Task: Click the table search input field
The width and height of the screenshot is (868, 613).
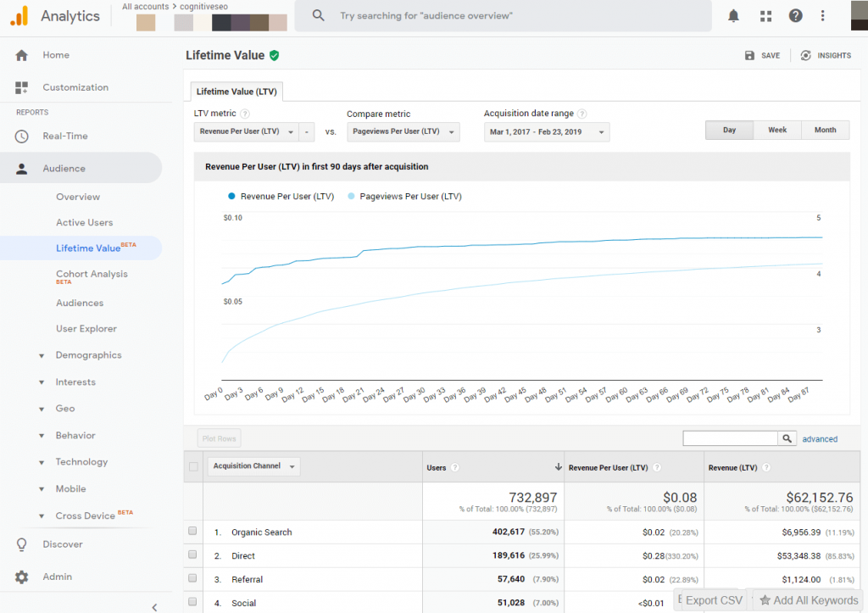Action: click(730, 438)
